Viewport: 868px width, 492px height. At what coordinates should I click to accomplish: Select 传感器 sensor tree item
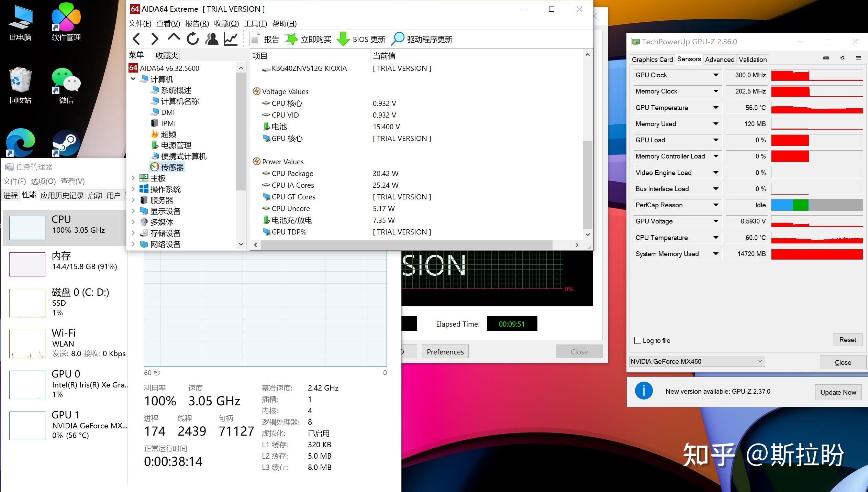(167, 167)
